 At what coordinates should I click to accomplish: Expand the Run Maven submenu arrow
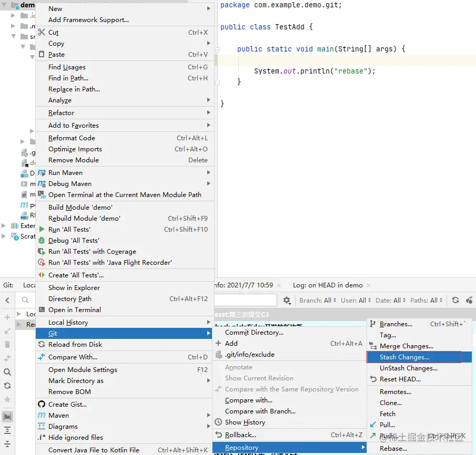[209, 172]
